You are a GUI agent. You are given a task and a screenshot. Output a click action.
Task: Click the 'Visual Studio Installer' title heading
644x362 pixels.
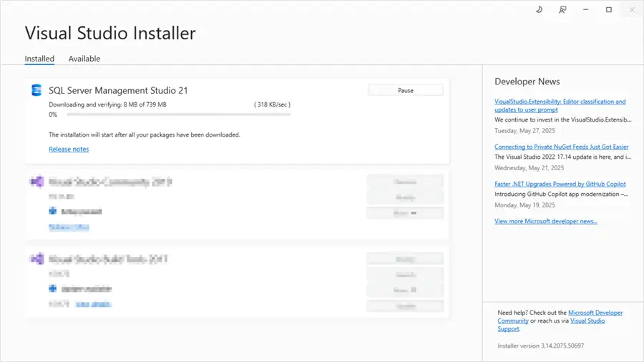(110, 33)
